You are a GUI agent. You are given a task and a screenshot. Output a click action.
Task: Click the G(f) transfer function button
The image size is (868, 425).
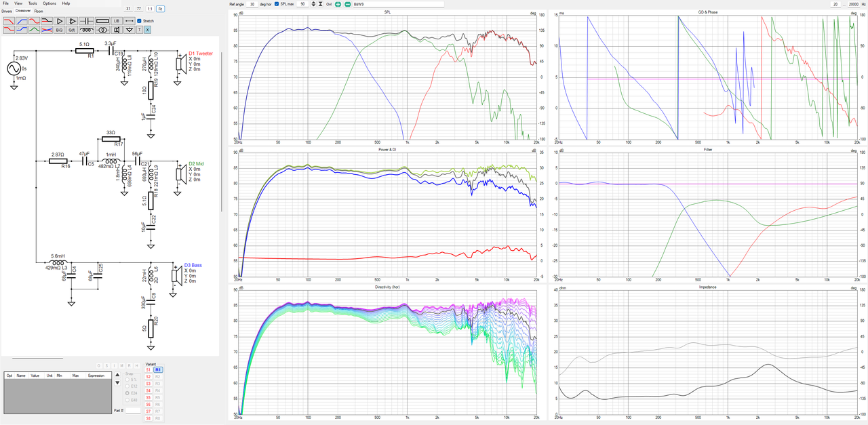pos(73,30)
